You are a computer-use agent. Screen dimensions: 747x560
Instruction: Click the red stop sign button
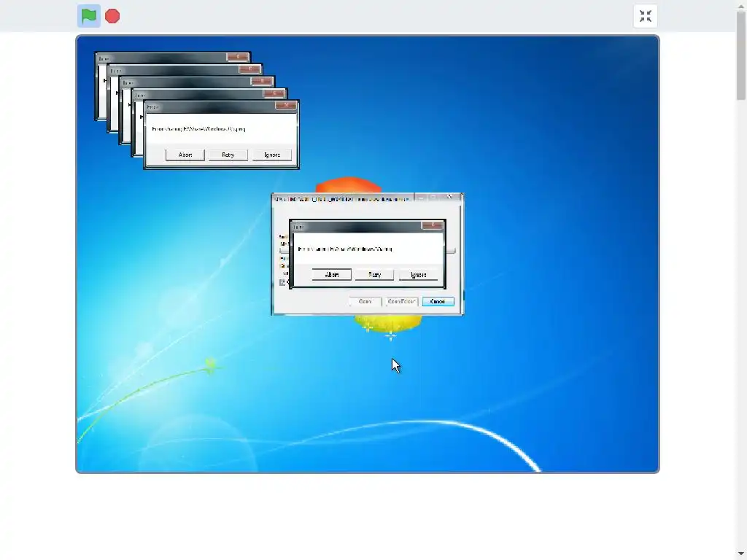pos(112,16)
